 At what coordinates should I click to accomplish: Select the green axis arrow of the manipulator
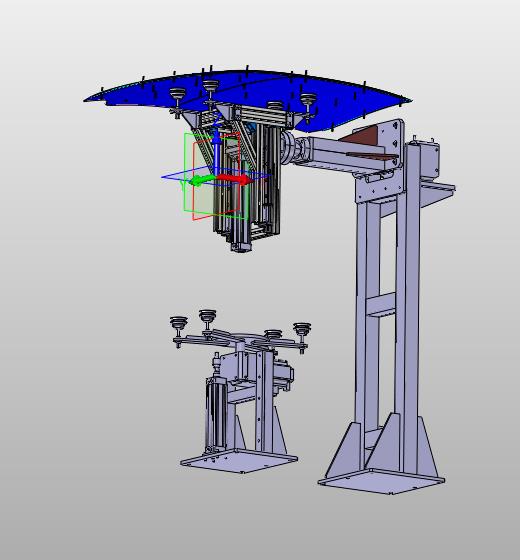click(x=202, y=180)
